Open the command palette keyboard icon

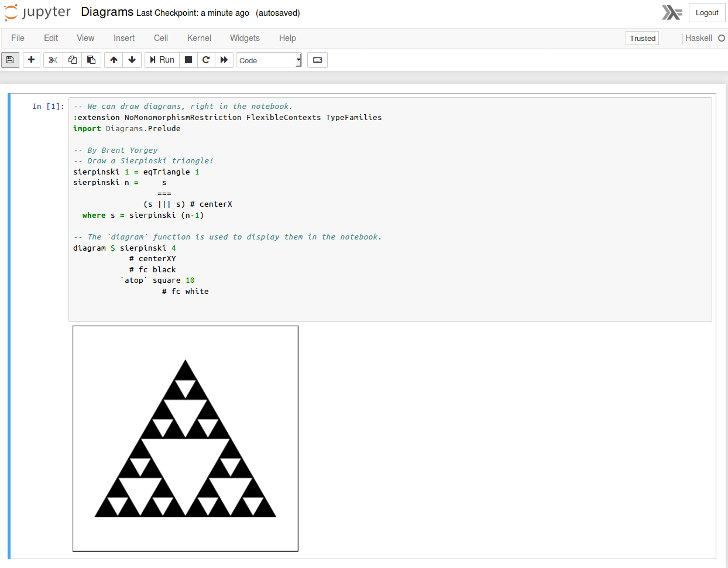pyautogui.click(x=317, y=60)
